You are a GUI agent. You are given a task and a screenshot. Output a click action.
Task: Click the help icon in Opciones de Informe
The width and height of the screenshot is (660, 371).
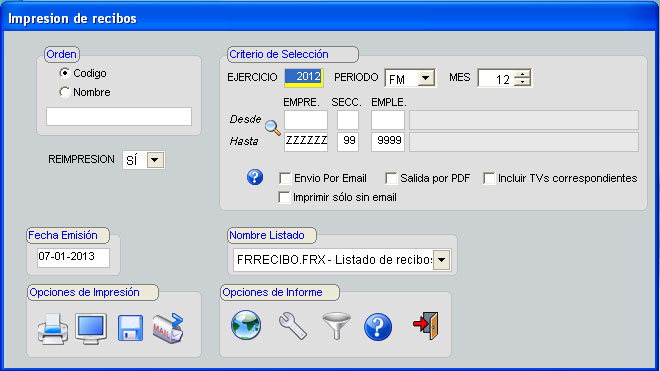pos(378,327)
